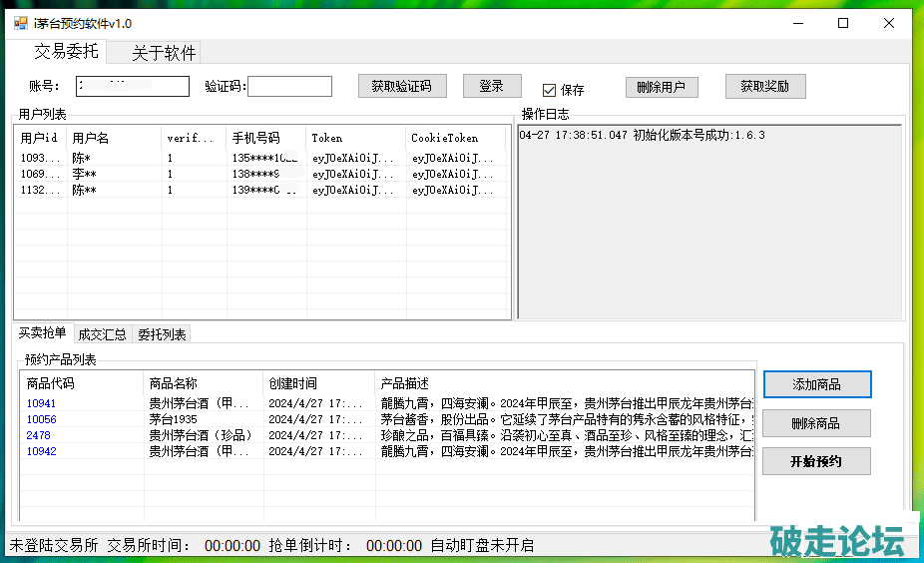Toggle the 保存 checkbox

pyautogui.click(x=549, y=90)
